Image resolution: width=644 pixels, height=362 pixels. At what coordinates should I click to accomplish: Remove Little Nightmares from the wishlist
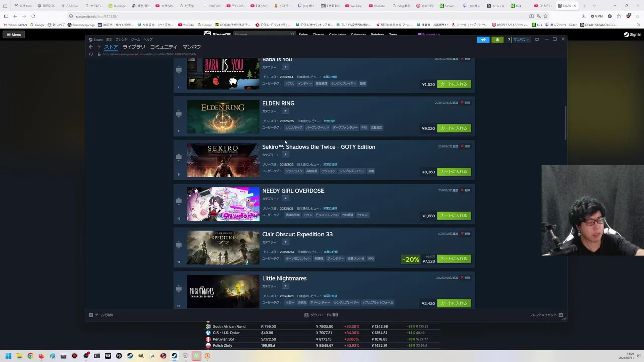[466, 278]
